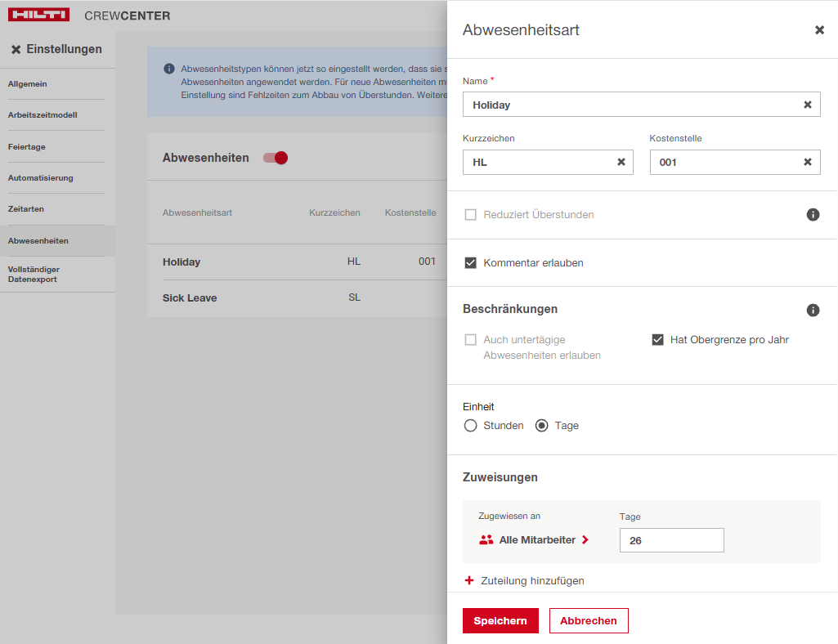
Task: Toggle the Kommentar erlauben checkbox
Action: pos(471,263)
